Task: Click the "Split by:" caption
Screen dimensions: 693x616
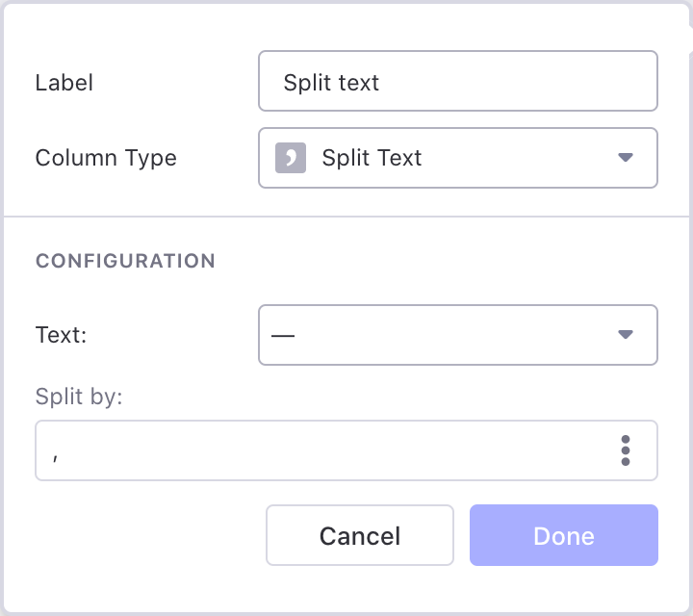Action: pyautogui.click(x=79, y=396)
